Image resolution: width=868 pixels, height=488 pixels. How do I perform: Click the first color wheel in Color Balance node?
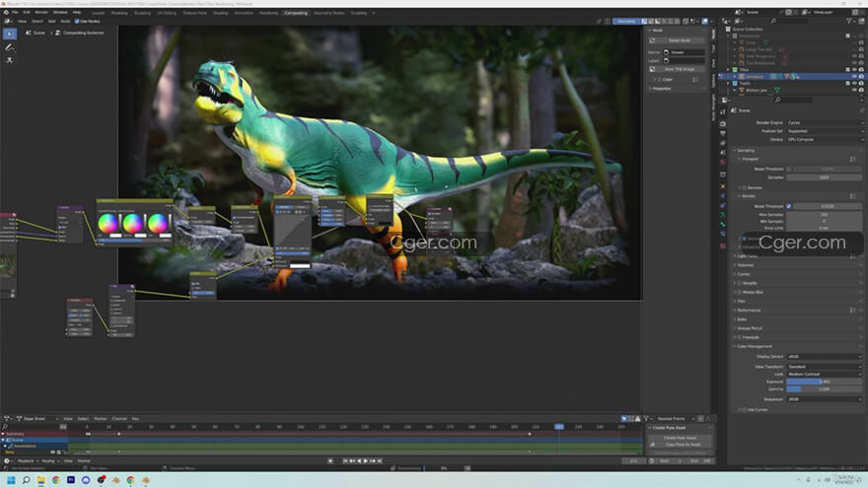tap(108, 224)
